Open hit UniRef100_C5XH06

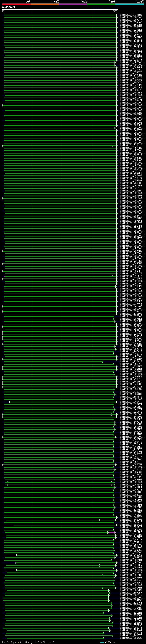coord(131,22)
